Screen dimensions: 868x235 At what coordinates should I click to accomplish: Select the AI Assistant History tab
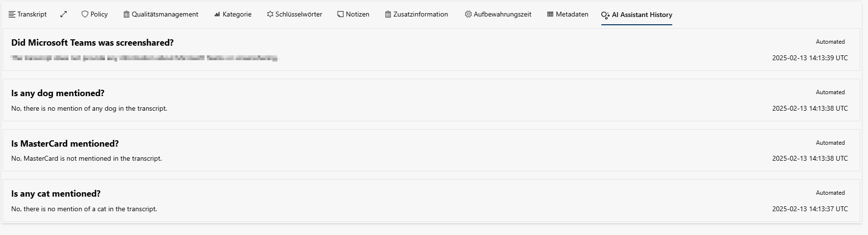637,15
